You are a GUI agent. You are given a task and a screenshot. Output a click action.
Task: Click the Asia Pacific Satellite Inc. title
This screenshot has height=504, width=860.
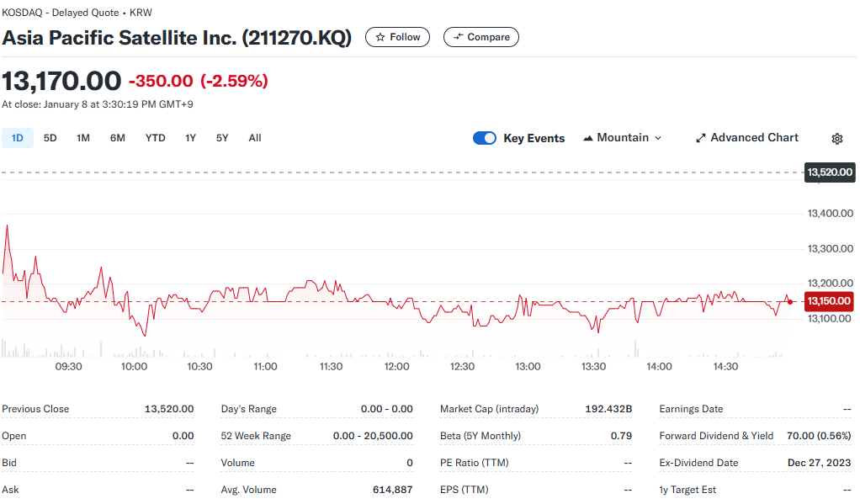point(177,38)
